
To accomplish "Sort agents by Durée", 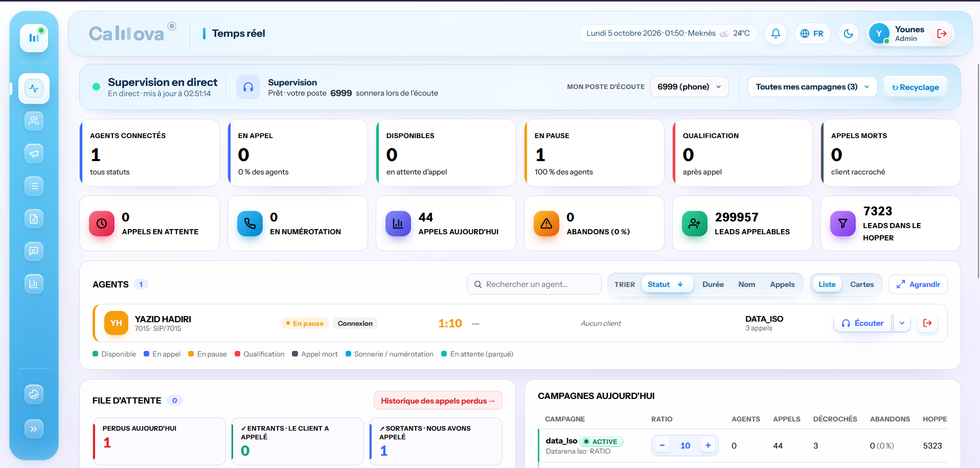I will pos(713,284).
